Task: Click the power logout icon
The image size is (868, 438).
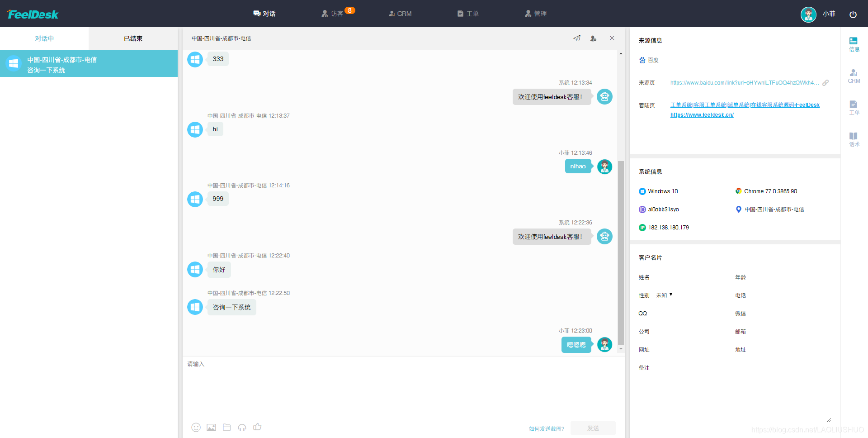Action: click(853, 14)
